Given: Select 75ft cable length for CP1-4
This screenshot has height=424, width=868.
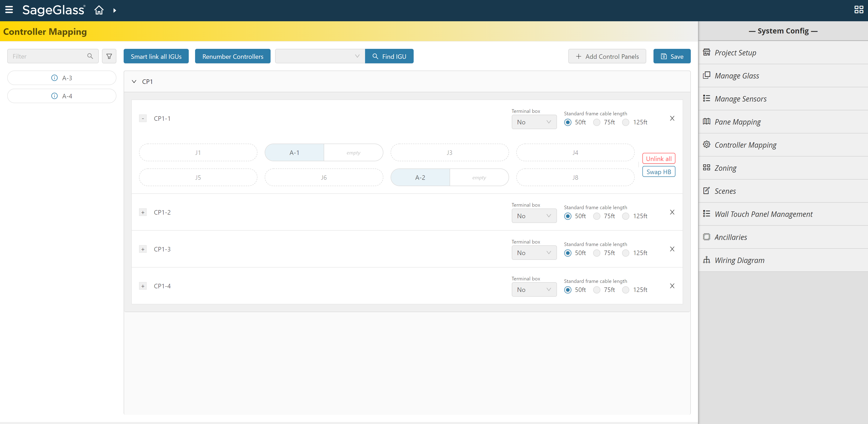Looking at the screenshot, I should 597,290.
